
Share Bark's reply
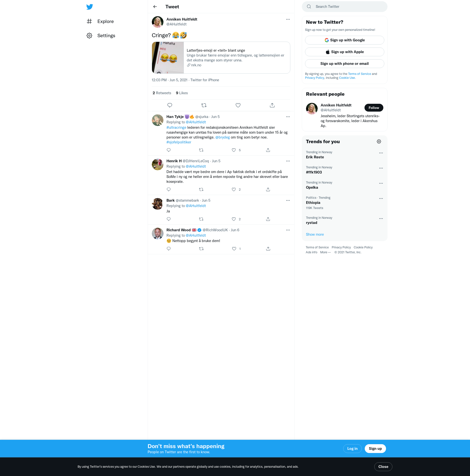[268, 219]
